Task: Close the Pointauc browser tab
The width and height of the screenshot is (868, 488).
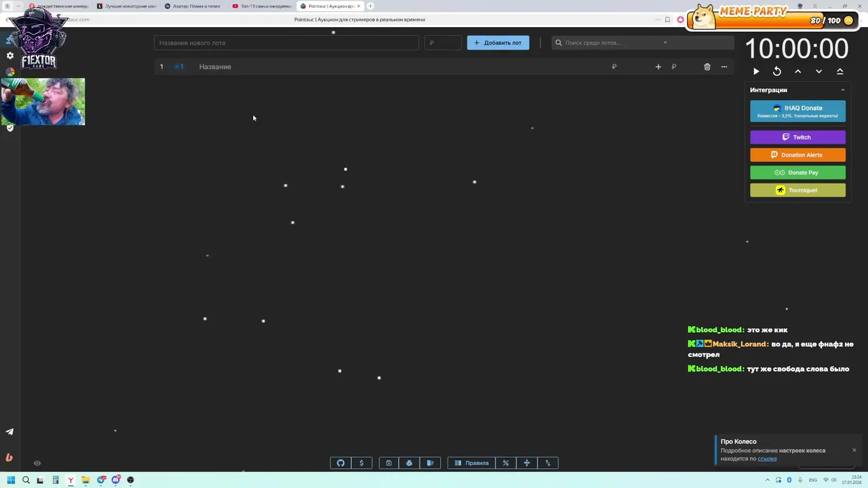Action: pyautogui.click(x=359, y=6)
